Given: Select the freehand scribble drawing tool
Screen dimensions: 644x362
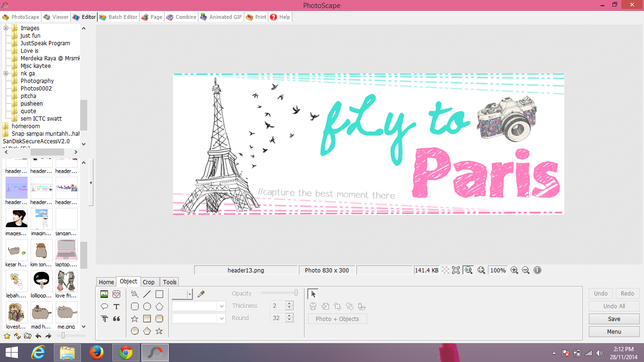Looking at the screenshot, I should 135,294.
